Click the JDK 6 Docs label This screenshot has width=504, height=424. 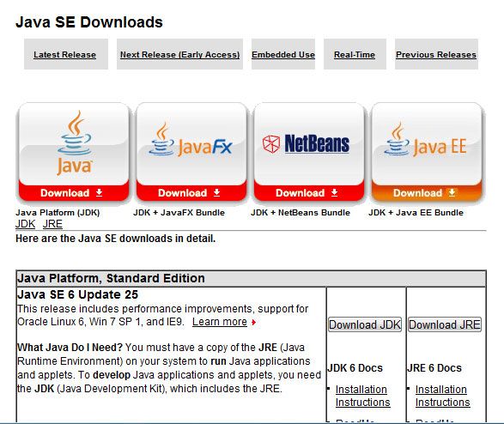pyautogui.click(x=355, y=368)
